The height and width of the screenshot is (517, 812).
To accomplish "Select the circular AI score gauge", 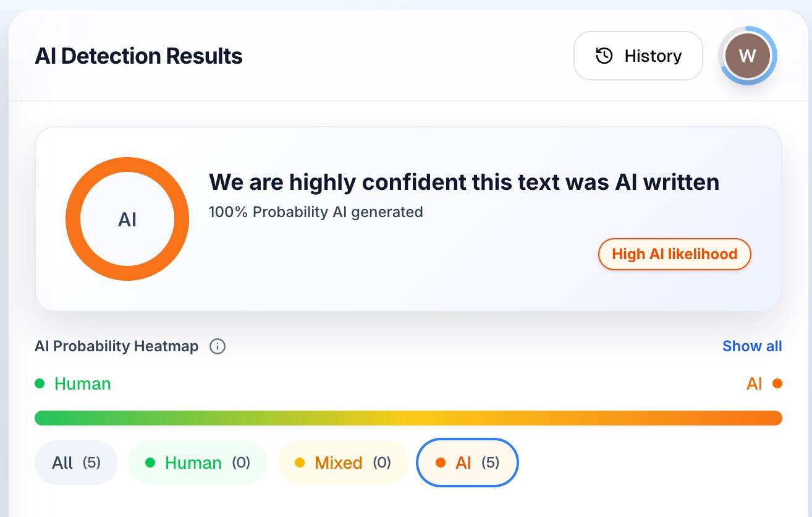I will tap(127, 220).
